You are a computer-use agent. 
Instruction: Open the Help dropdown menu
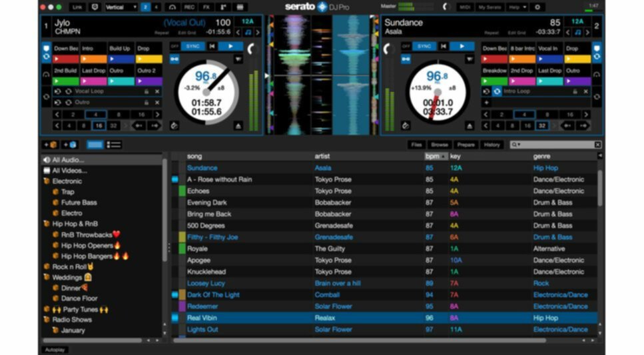[517, 7]
